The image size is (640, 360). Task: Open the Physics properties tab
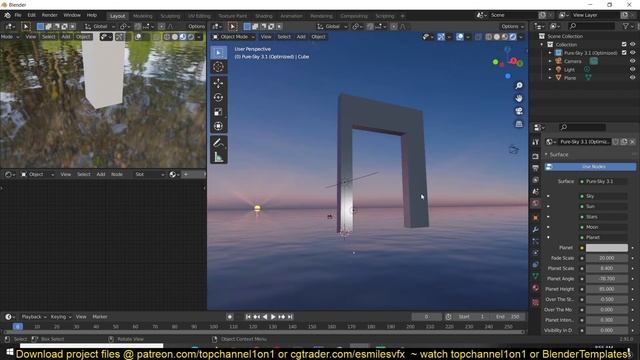(x=536, y=253)
